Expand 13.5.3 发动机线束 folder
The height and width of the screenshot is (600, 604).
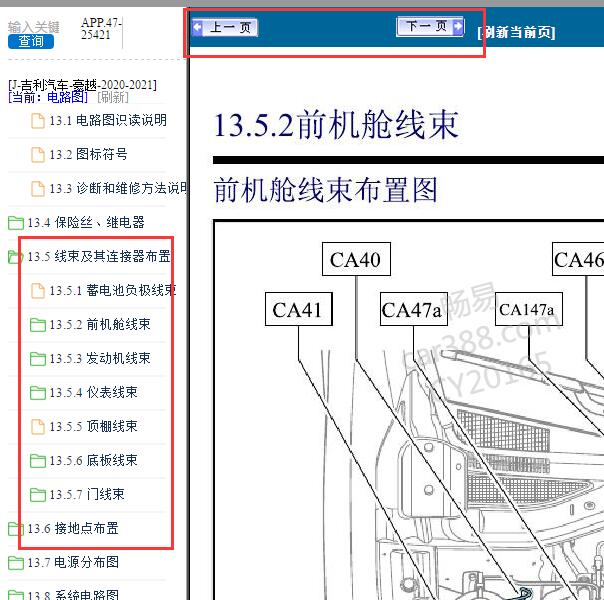click(99, 358)
